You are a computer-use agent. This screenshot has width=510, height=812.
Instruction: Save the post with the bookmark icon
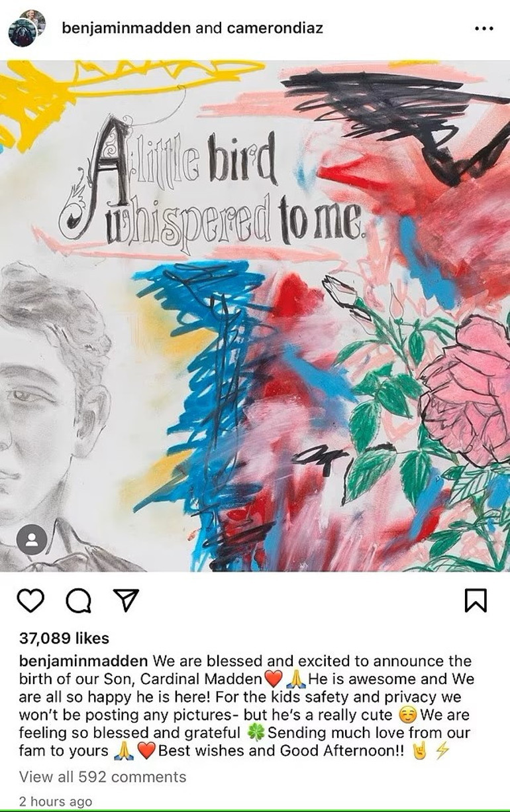pyautogui.click(x=476, y=600)
